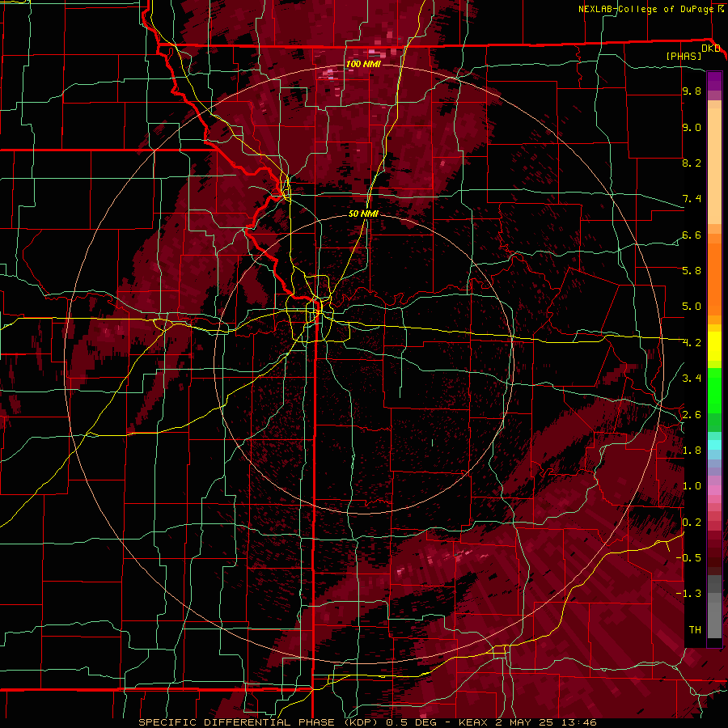The image size is (728, 728).
Task: Click the 7.4 value on color scale
Action: tap(692, 199)
